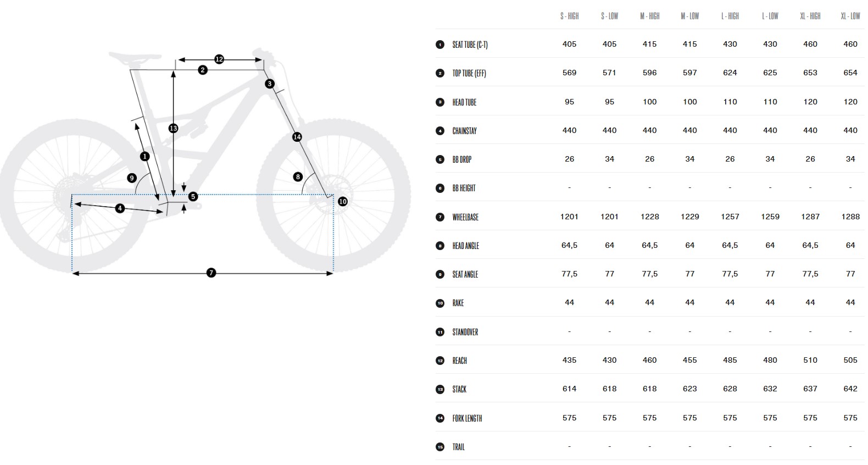Image resolution: width=868 pixels, height=465 pixels.
Task: Click the number 7 wheelbase marker on diagram
Action: click(x=211, y=273)
